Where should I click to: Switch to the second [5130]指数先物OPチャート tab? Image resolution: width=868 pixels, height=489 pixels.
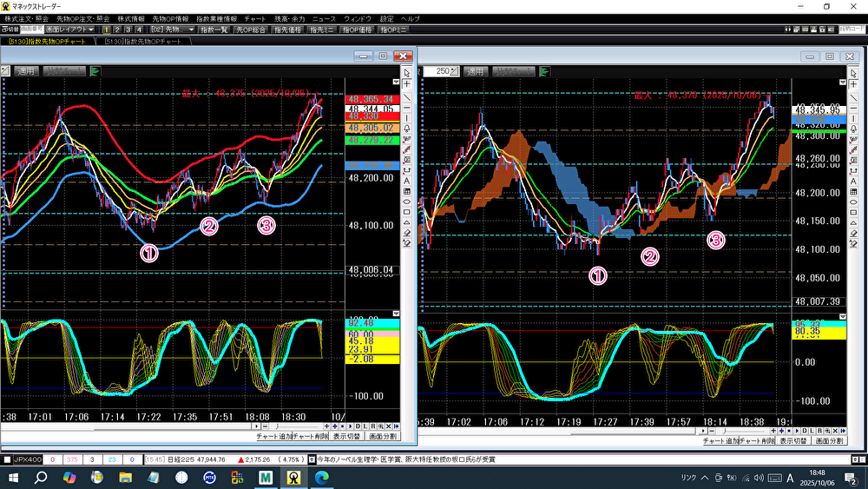point(143,41)
